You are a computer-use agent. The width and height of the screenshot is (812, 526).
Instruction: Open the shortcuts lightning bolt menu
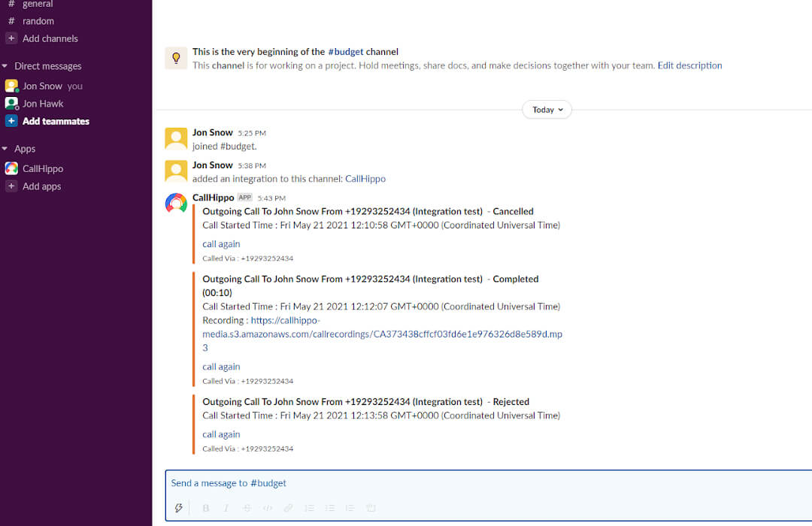pyautogui.click(x=179, y=508)
